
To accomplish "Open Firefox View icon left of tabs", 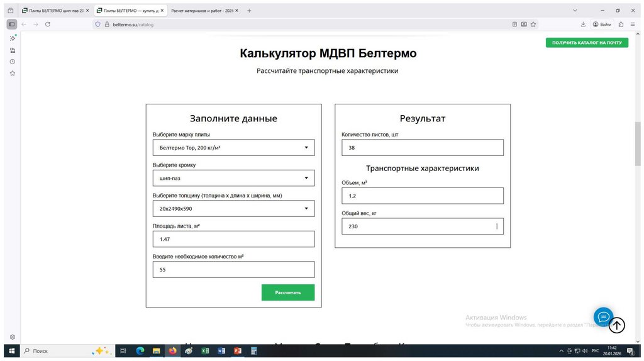I will (x=11, y=11).
